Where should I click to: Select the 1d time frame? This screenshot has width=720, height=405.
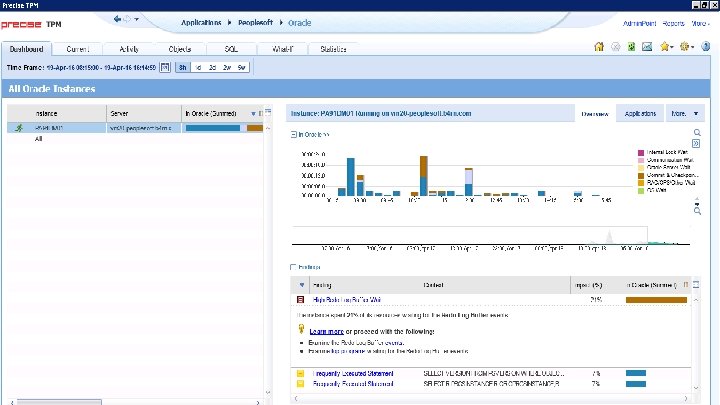point(198,68)
